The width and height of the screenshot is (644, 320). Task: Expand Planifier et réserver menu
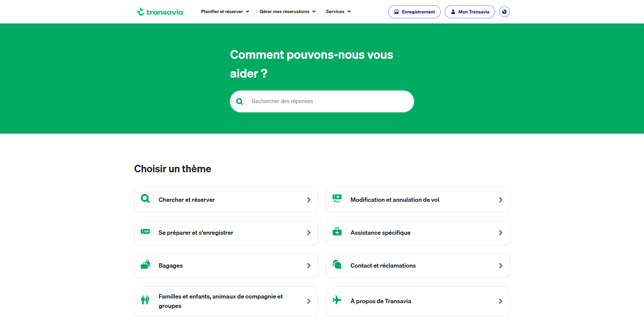click(225, 11)
